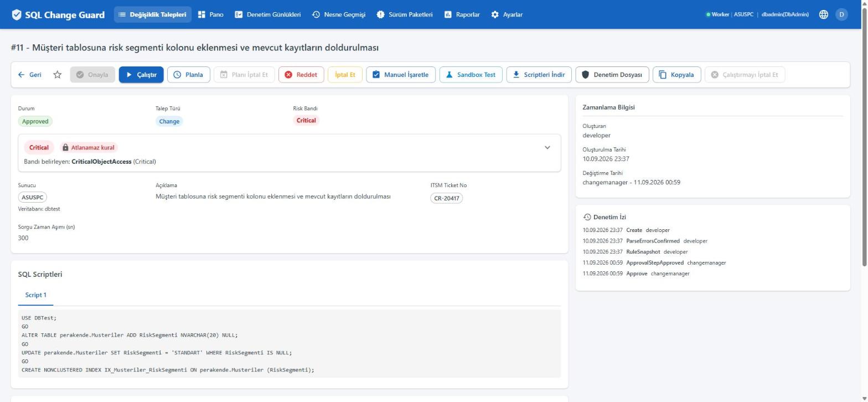
Task: Download scripts with Scriptleri İndir
Action: tap(539, 75)
